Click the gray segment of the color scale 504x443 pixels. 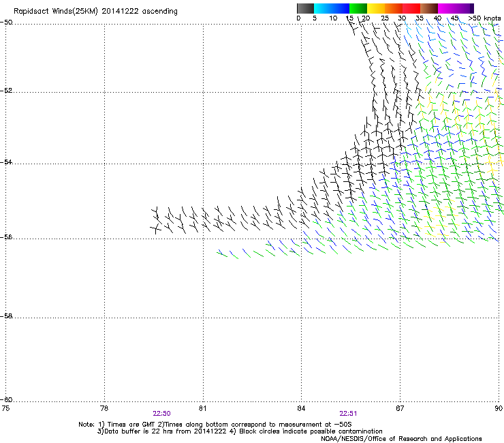pyautogui.click(x=305, y=8)
